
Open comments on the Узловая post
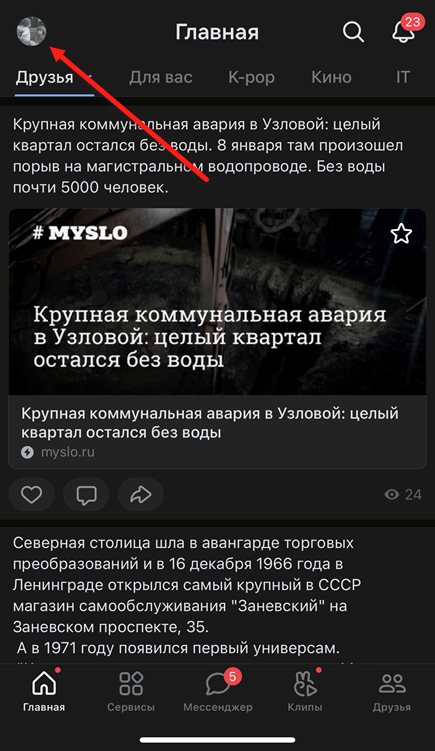(x=86, y=494)
